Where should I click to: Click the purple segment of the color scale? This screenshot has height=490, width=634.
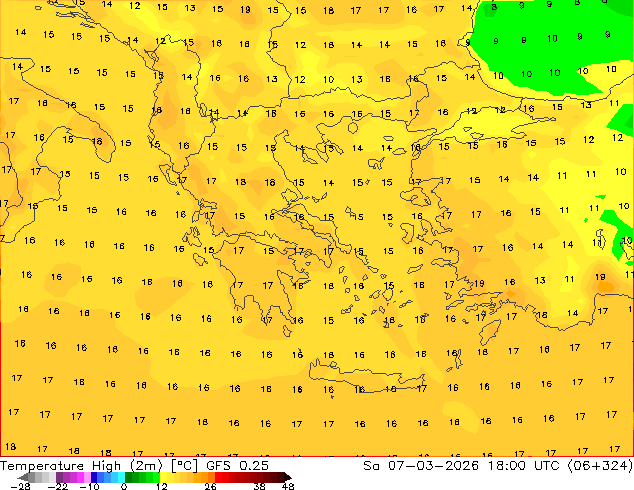click(x=73, y=477)
